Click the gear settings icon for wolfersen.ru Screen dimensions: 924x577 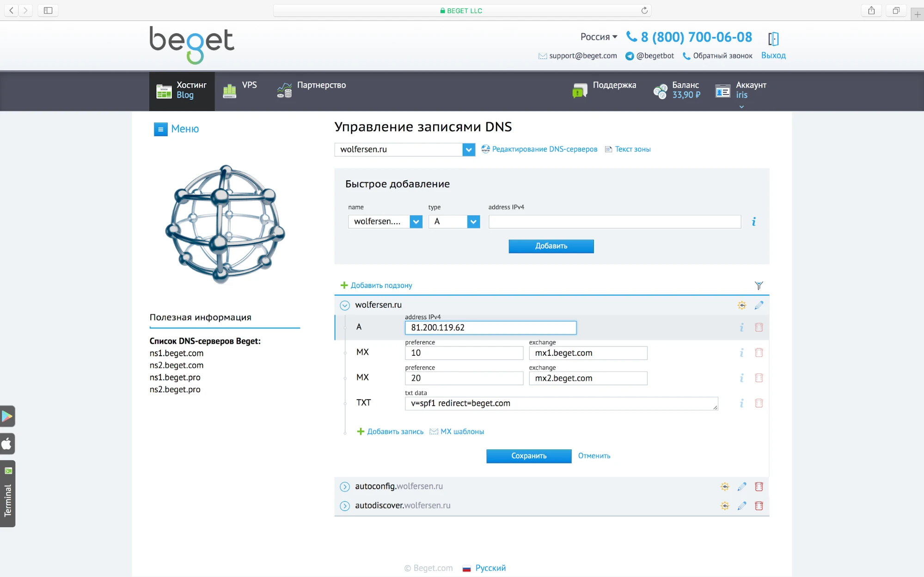click(741, 305)
